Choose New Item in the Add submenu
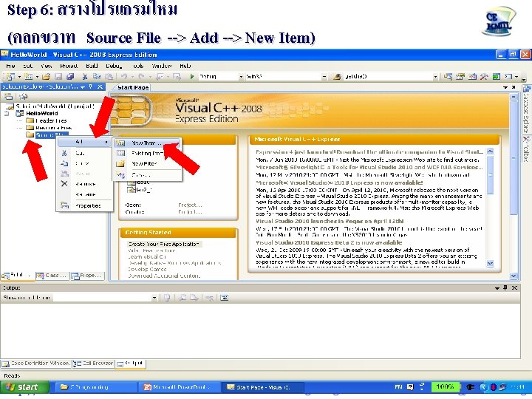Screen dimensions: 532x399 [x=147, y=143]
